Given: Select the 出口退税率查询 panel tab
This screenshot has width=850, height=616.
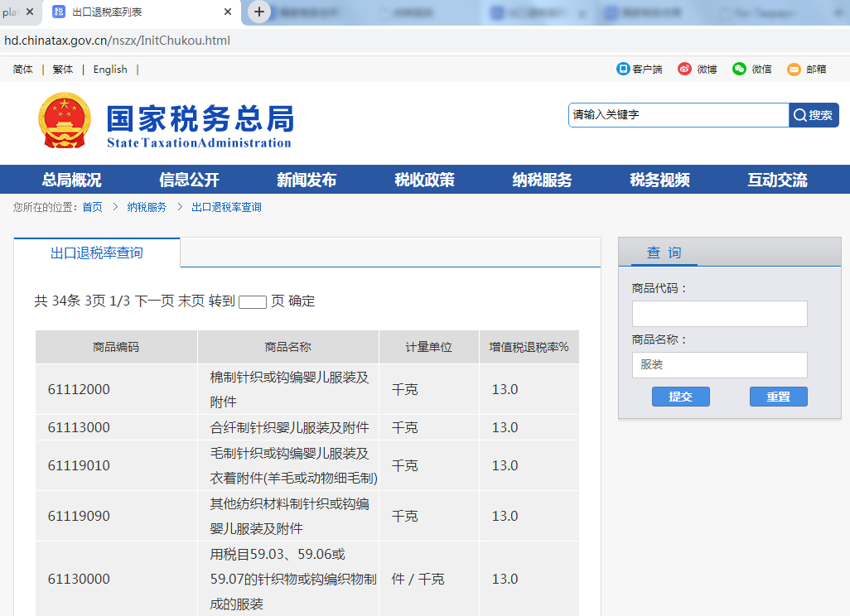Looking at the screenshot, I should tap(97, 253).
